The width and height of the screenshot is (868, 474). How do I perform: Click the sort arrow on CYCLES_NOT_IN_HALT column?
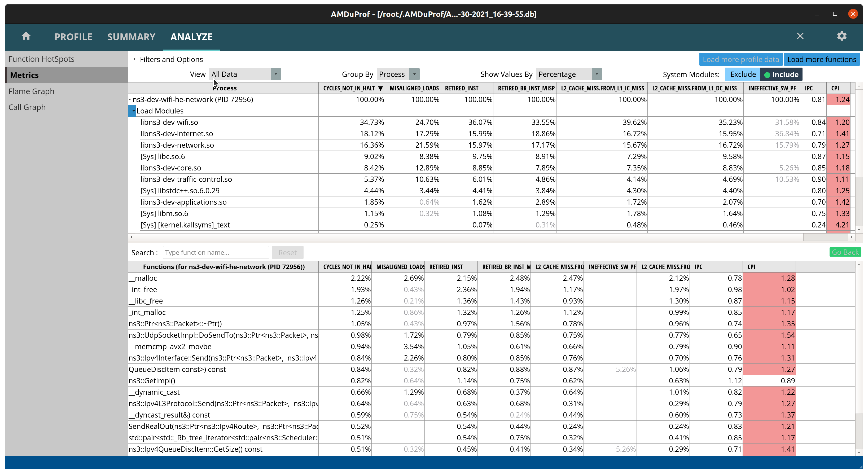pyautogui.click(x=381, y=88)
